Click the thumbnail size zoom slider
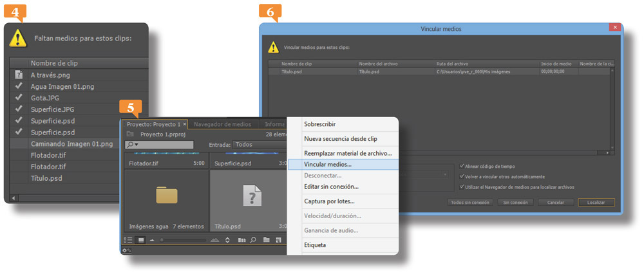 click(184, 240)
